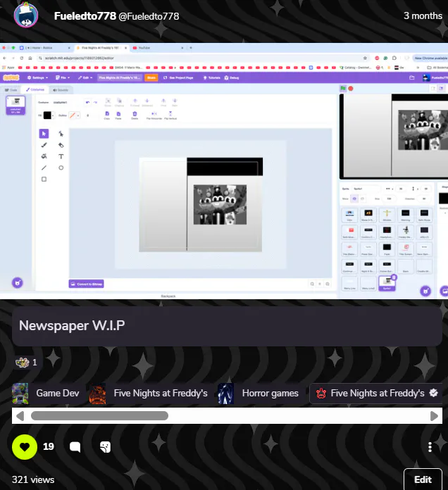Switch to the YouTube browser tab
Image resolution: width=448 pixels, height=490 pixels.
point(158,48)
